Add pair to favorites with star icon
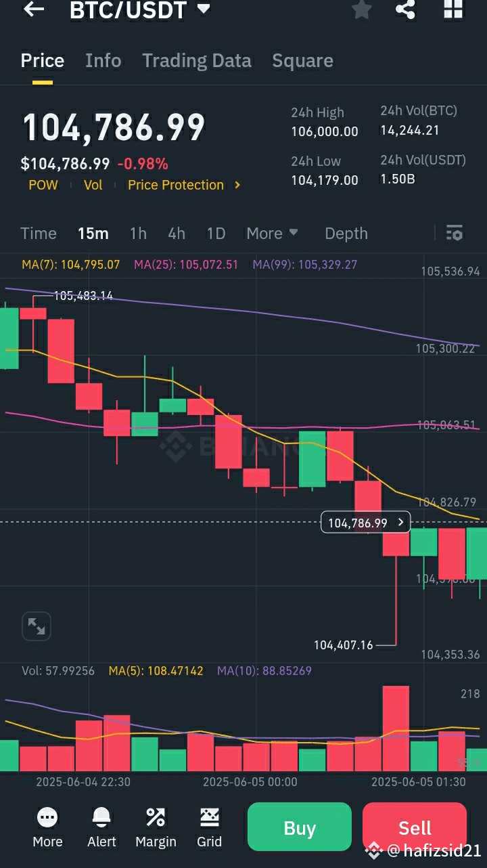 362,9
